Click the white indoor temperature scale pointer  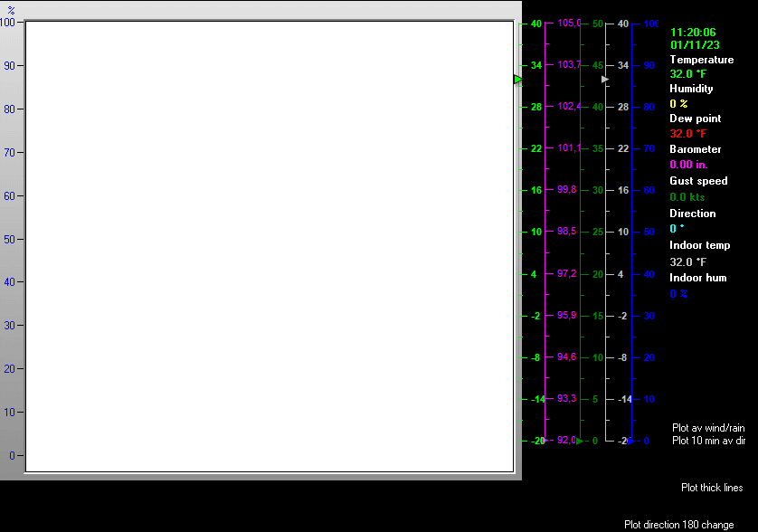(x=605, y=80)
